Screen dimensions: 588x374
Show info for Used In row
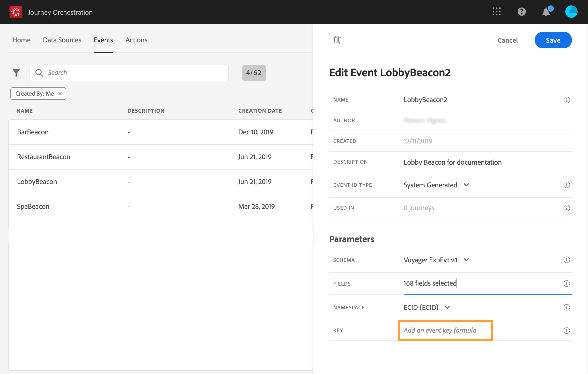(x=567, y=208)
